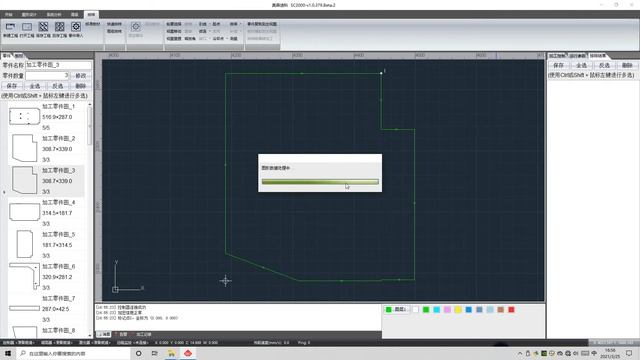Open the middle tab of the right panel

pyautogui.click(x=578, y=56)
